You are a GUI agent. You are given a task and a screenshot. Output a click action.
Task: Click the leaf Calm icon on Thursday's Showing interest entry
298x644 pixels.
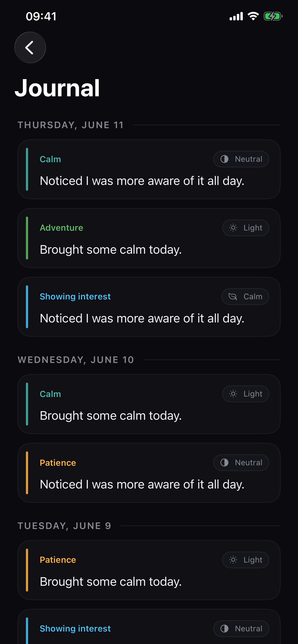[x=233, y=297]
